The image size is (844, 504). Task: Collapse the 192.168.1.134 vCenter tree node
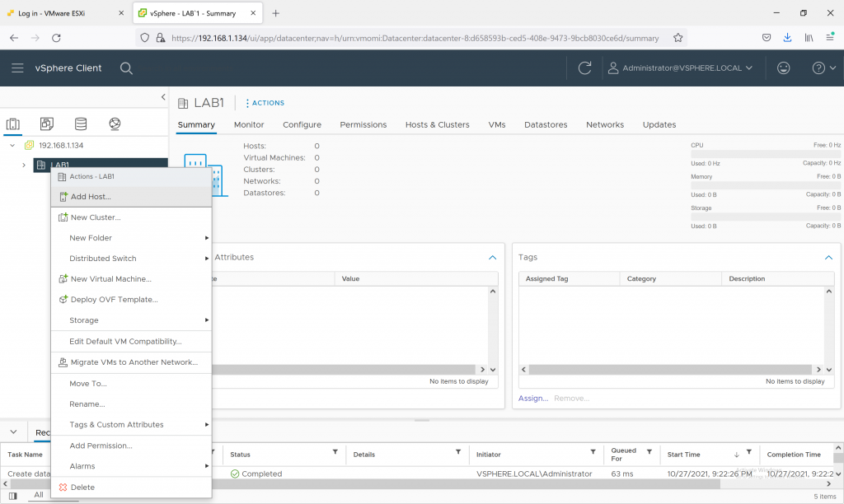point(12,145)
